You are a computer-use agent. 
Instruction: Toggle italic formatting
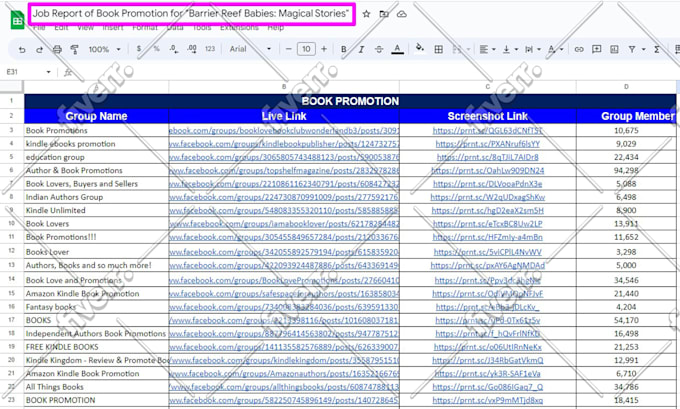pyautogui.click(x=361, y=49)
